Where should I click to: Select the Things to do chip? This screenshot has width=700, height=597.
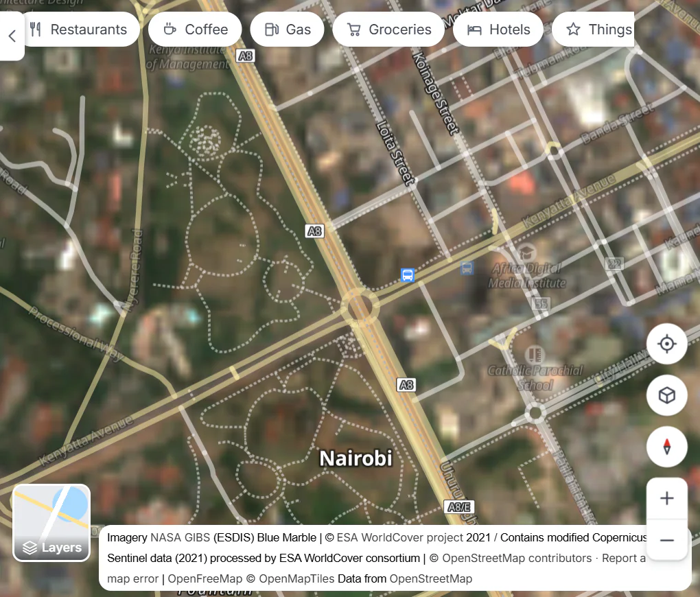coord(594,30)
